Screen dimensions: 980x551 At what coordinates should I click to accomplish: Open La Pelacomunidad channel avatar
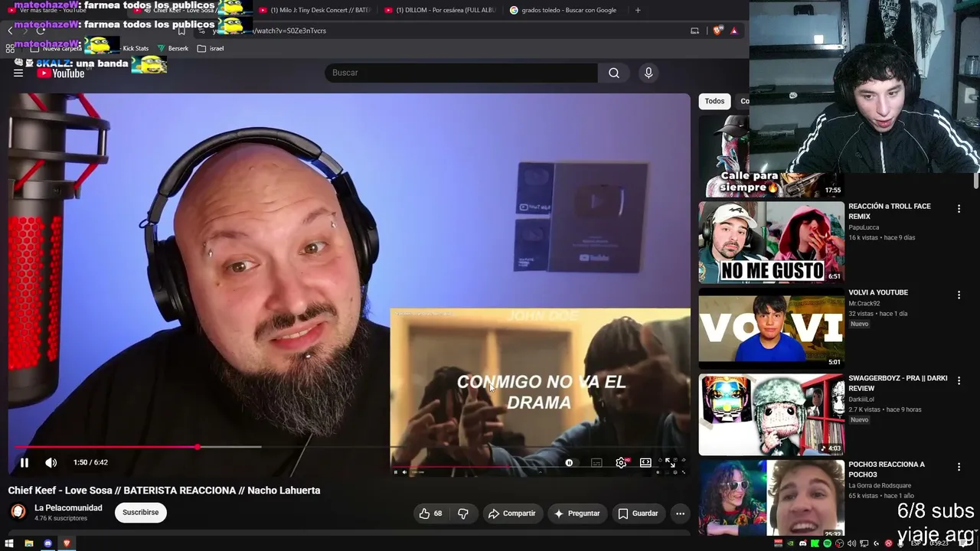[x=18, y=512]
